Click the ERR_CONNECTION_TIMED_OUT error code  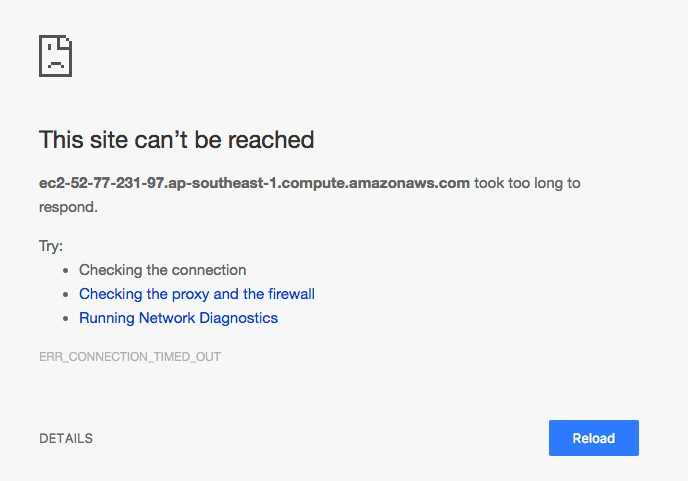pyautogui.click(x=130, y=357)
